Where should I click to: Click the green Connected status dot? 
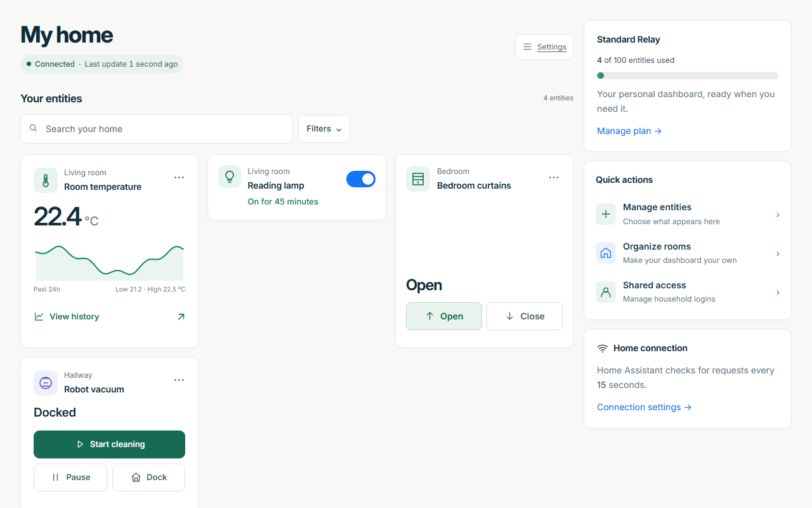pyautogui.click(x=29, y=64)
